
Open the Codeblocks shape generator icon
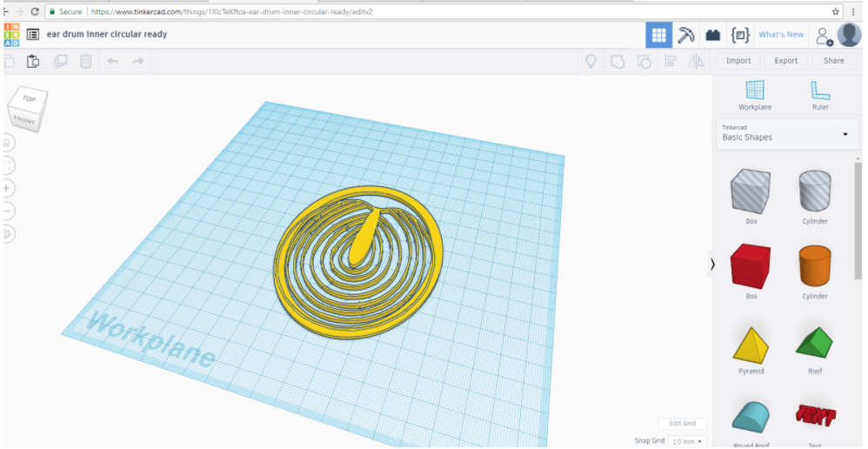coord(740,35)
